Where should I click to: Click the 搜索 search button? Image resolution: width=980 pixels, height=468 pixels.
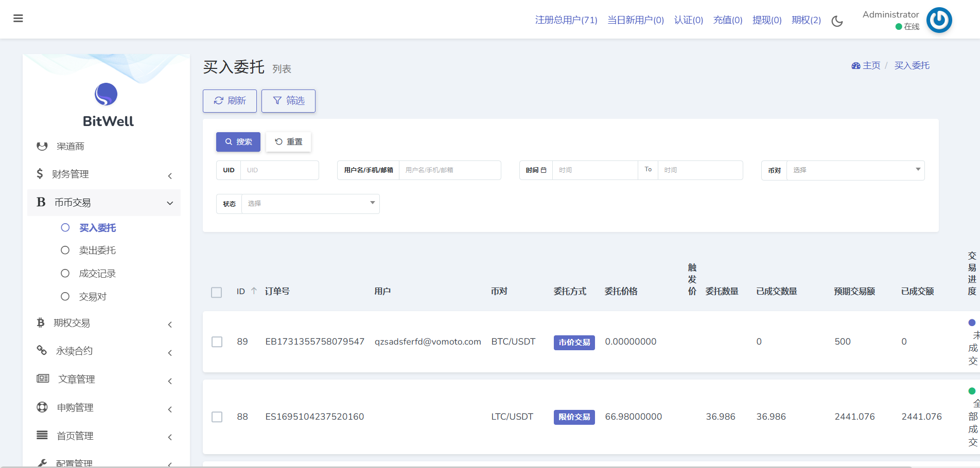(x=238, y=142)
